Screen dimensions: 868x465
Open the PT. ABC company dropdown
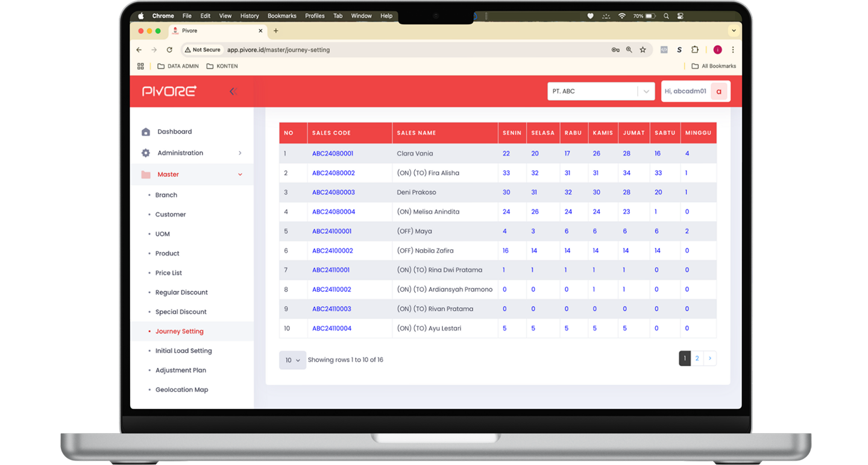click(600, 92)
